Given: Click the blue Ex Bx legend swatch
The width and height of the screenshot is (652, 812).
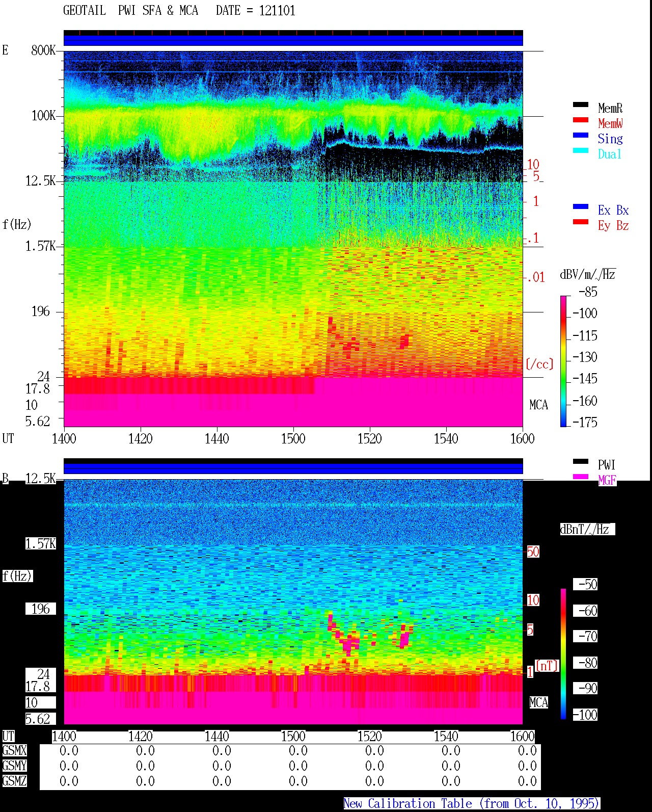Looking at the screenshot, I should (x=581, y=207).
